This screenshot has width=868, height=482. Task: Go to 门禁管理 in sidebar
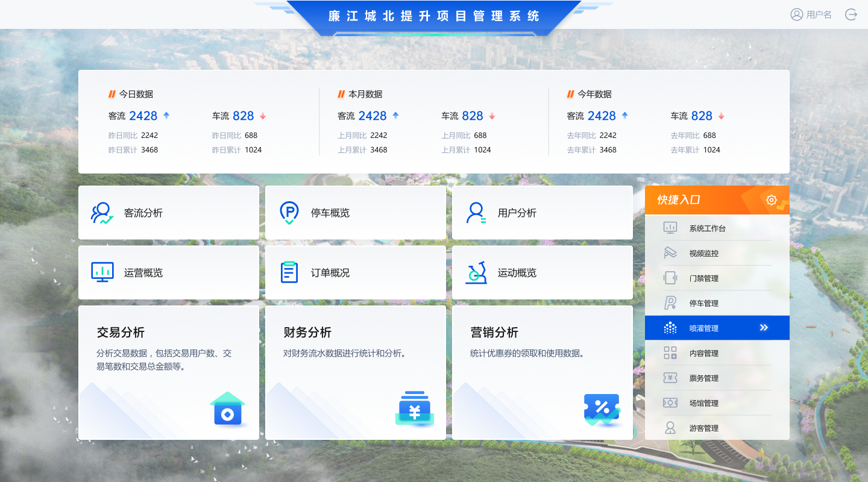coord(703,278)
